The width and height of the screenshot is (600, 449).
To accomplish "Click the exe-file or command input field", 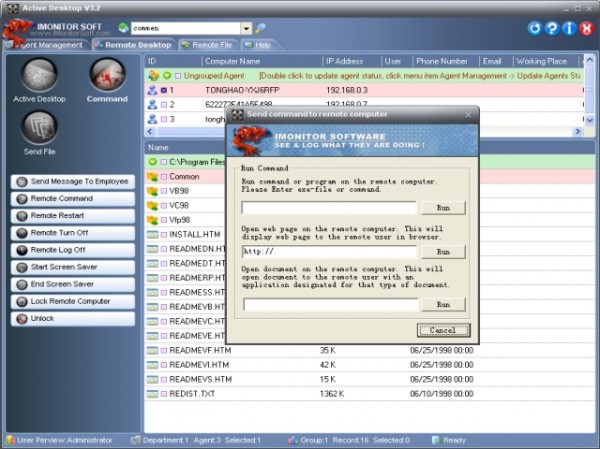I will click(329, 208).
